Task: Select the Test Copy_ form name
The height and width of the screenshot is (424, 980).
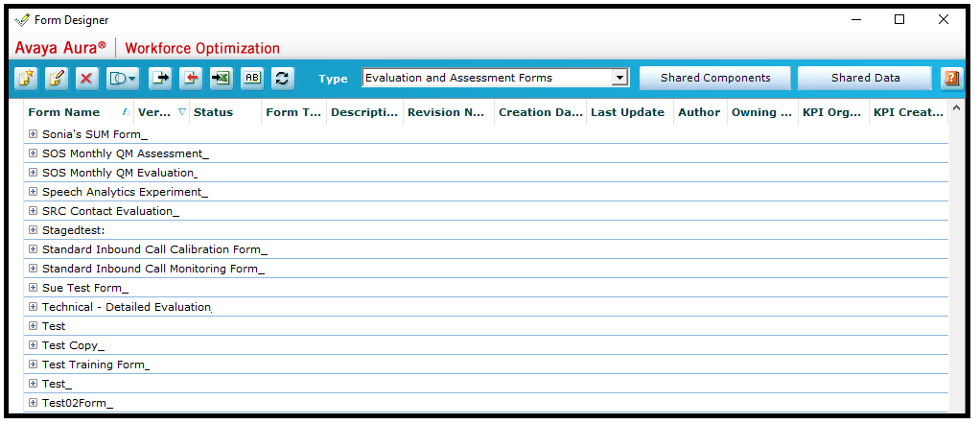Action: 73,346
